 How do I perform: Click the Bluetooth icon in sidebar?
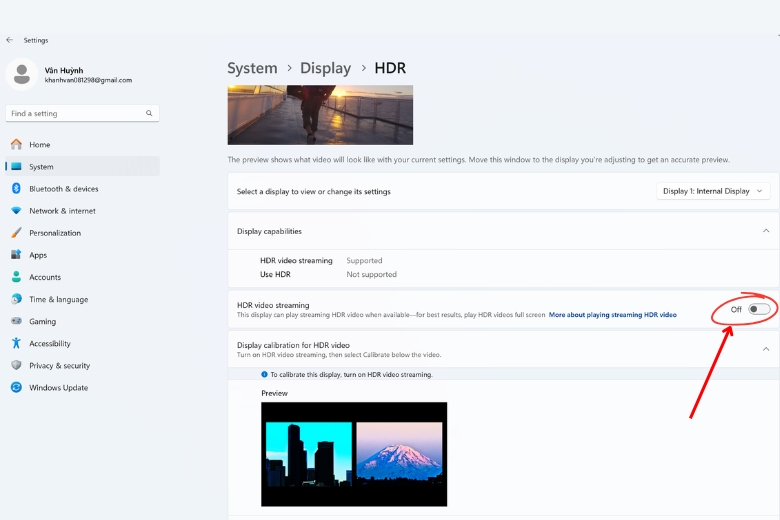tap(16, 189)
